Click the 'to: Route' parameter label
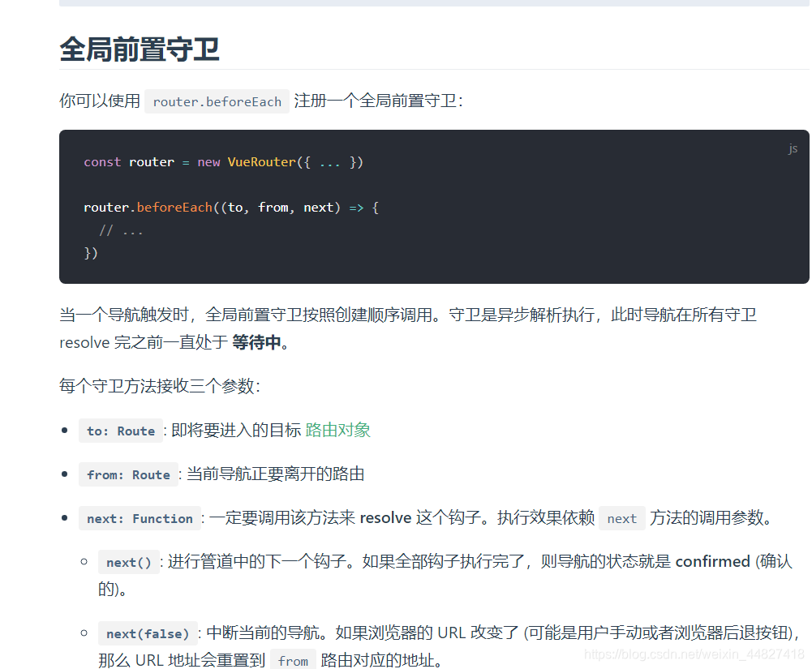 pos(121,431)
